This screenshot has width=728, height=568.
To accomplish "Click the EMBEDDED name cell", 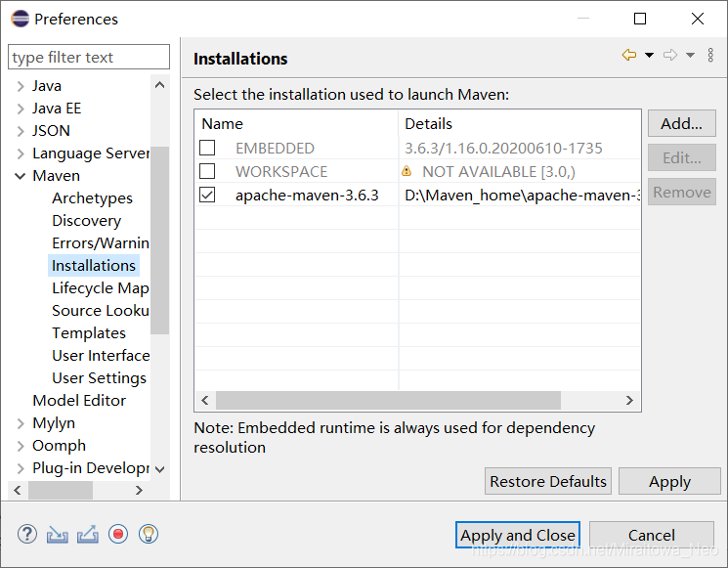I will click(275, 149).
